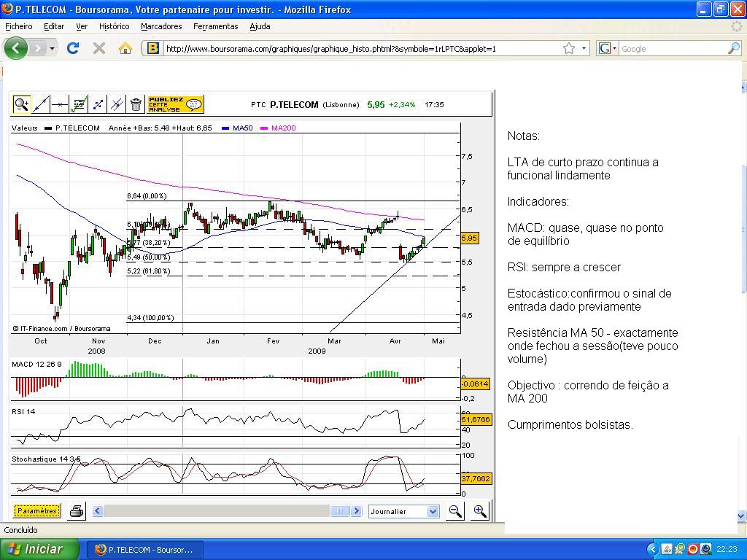This screenshot has height=560, width=747.
Task: Click the green checkmark tray icon
Action: [680, 550]
